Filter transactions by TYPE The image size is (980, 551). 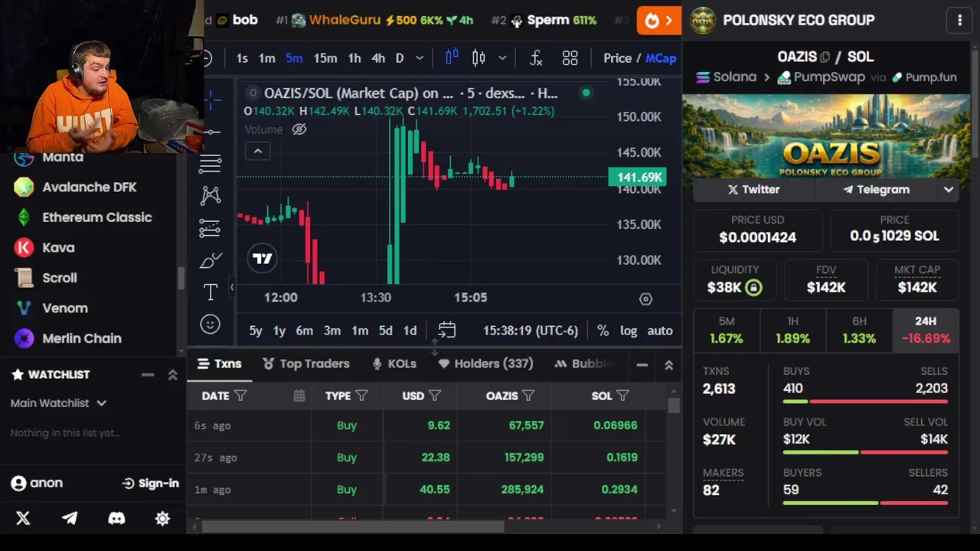tap(361, 396)
